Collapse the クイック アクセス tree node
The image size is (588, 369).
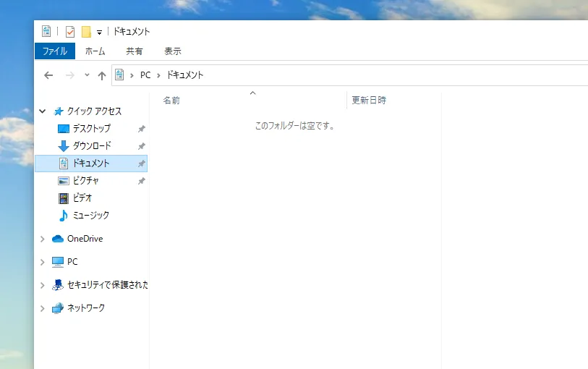[43, 111]
